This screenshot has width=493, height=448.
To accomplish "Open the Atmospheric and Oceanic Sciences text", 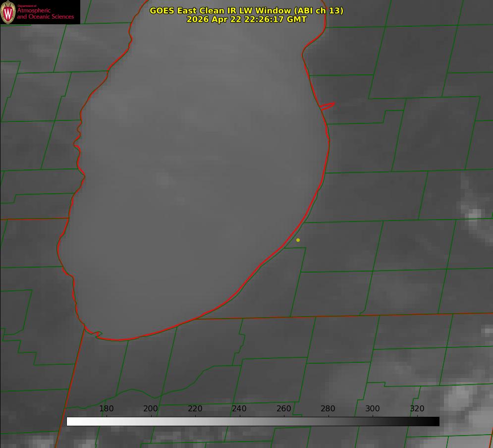I will (45, 13).
